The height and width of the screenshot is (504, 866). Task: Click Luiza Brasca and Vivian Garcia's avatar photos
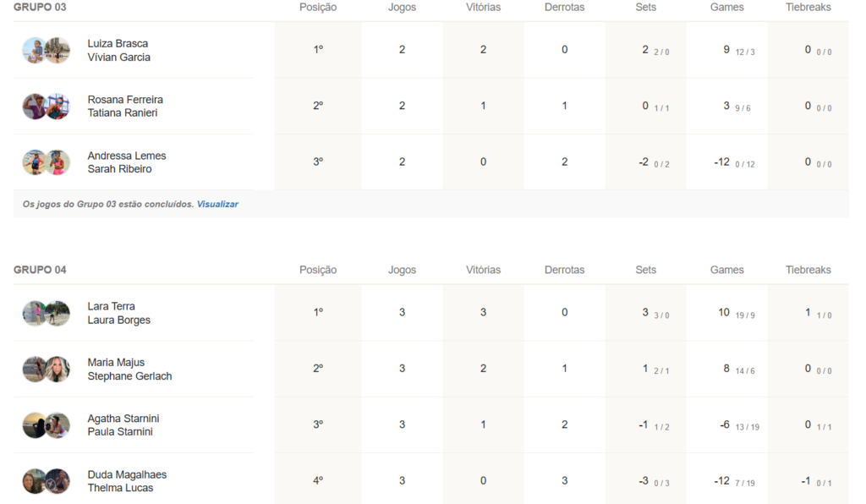click(x=46, y=51)
